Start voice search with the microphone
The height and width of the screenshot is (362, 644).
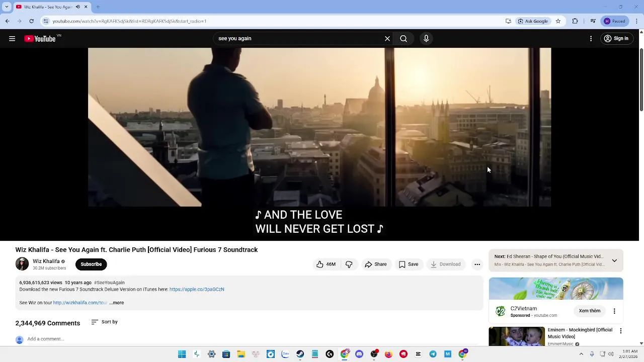pos(426,39)
